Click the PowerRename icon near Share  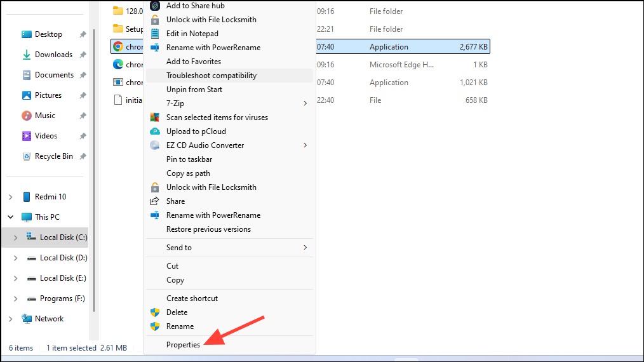(154, 215)
